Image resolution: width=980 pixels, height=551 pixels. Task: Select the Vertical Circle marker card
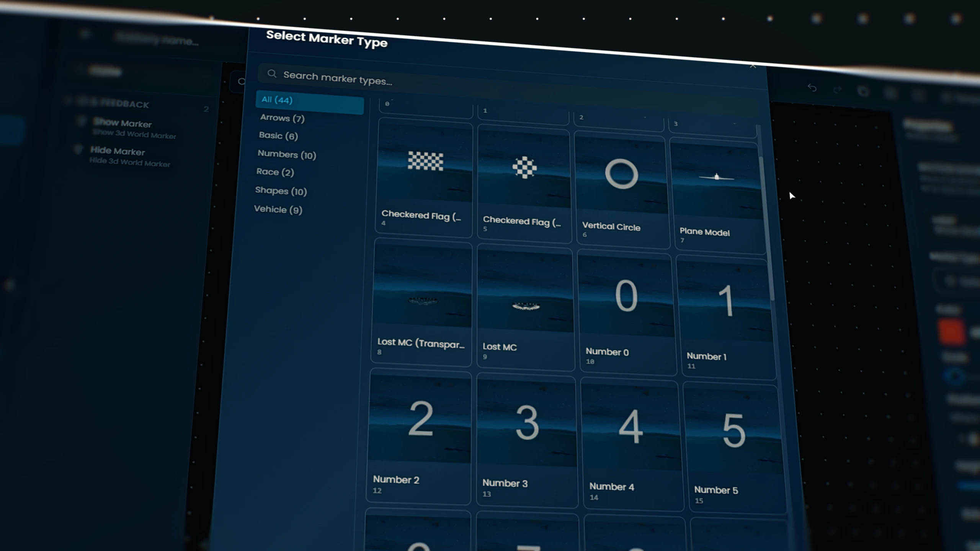click(x=622, y=190)
